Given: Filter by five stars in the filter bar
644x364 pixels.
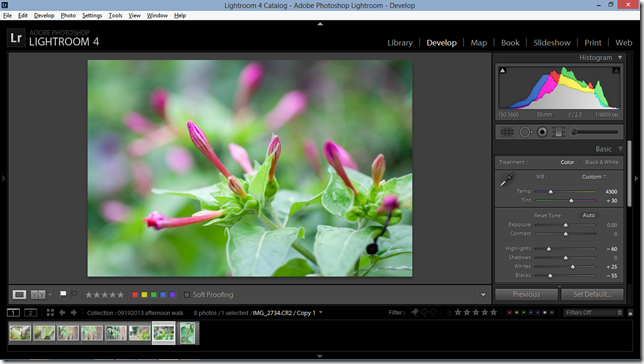Looking at the screenshot, I should pyautogui.click(x=493, y=313).
